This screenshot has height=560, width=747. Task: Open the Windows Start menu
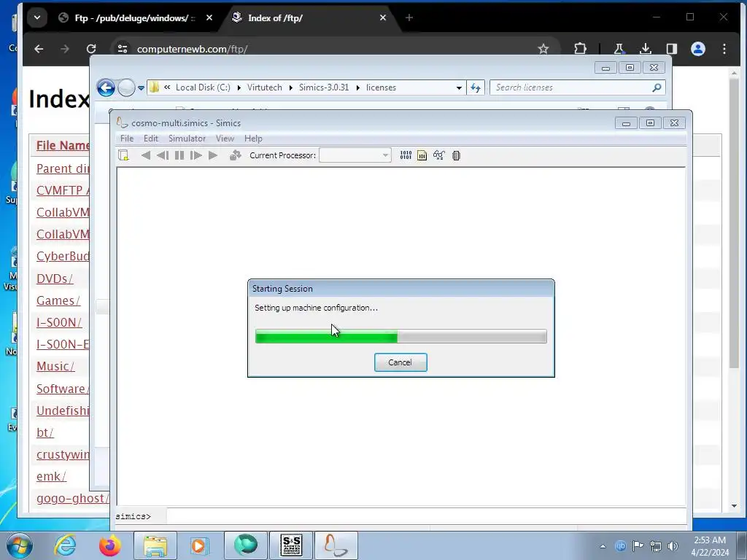[20, 545]
